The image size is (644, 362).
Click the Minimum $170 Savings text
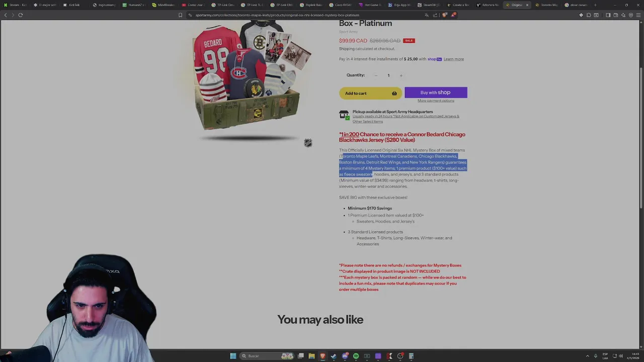370,208
